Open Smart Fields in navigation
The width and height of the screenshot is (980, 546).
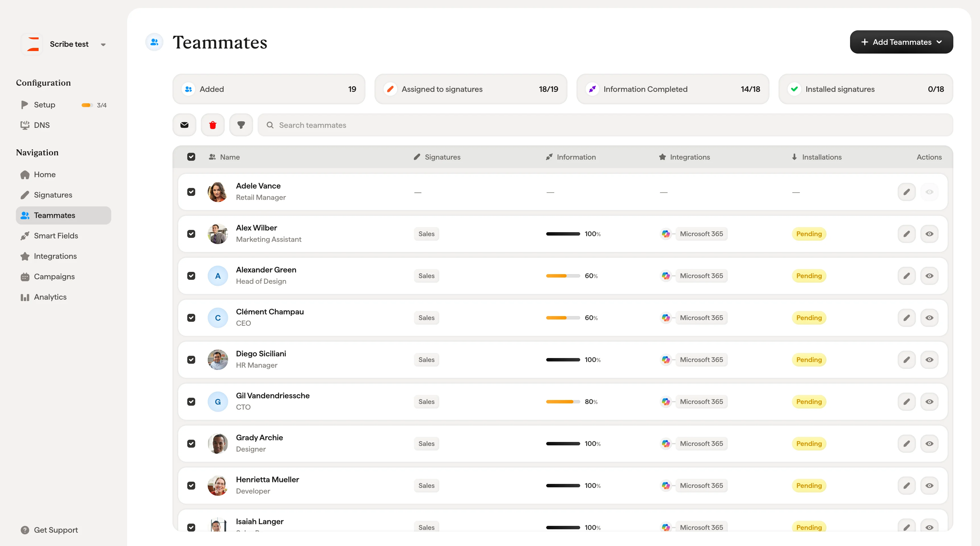coord(64,236)
